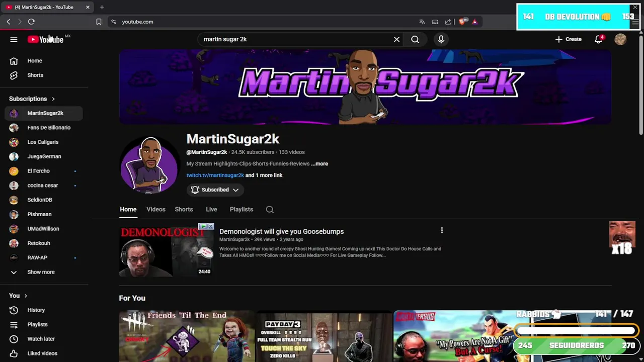Open Shorts in sidebar
Viewport: 644px width, 362px height.
tap(44, 75)
